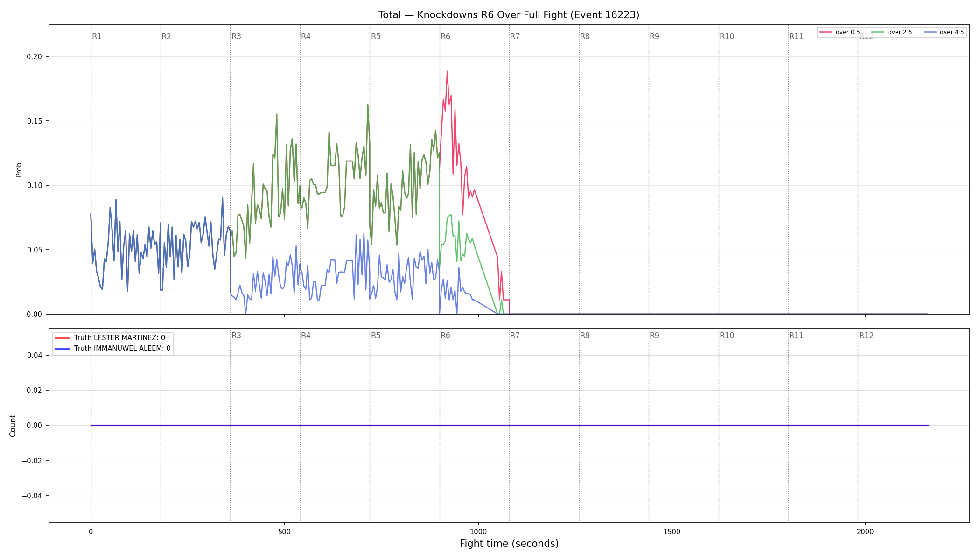Click the R5 round marker in the Prob chart
Viewport: 980px width, 560px height.
(376, 36)
